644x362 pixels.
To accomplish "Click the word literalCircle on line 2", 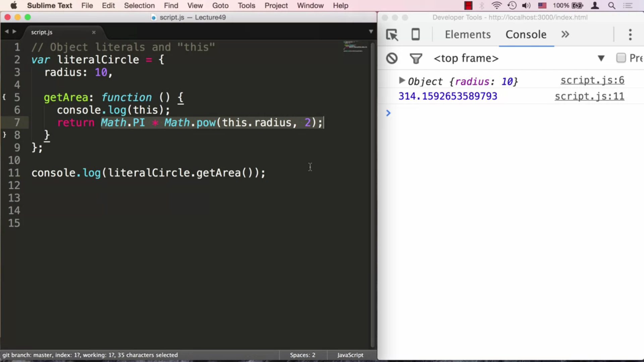I will pos(98,60).
